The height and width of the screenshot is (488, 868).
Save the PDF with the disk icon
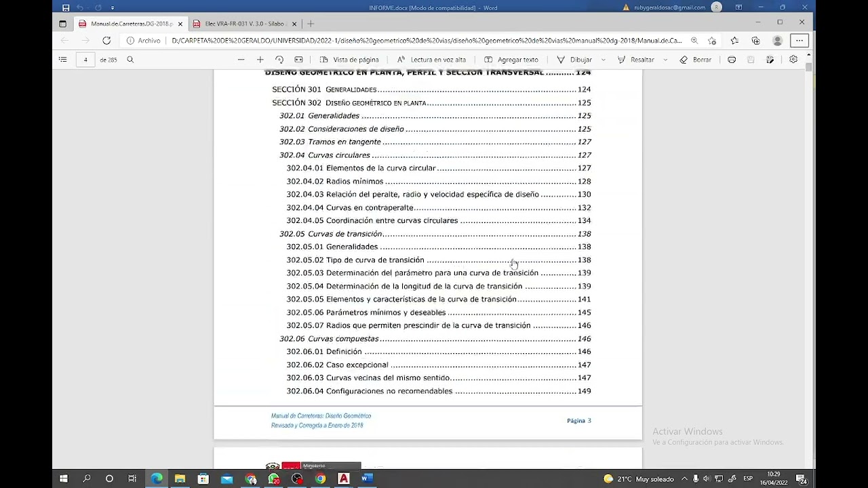(751, 60)
